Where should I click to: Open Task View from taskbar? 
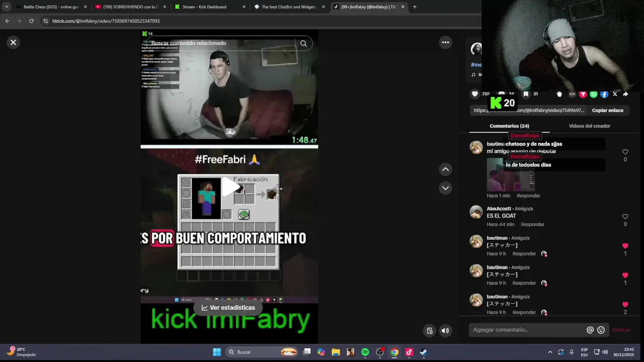click(x=307, y=352)
